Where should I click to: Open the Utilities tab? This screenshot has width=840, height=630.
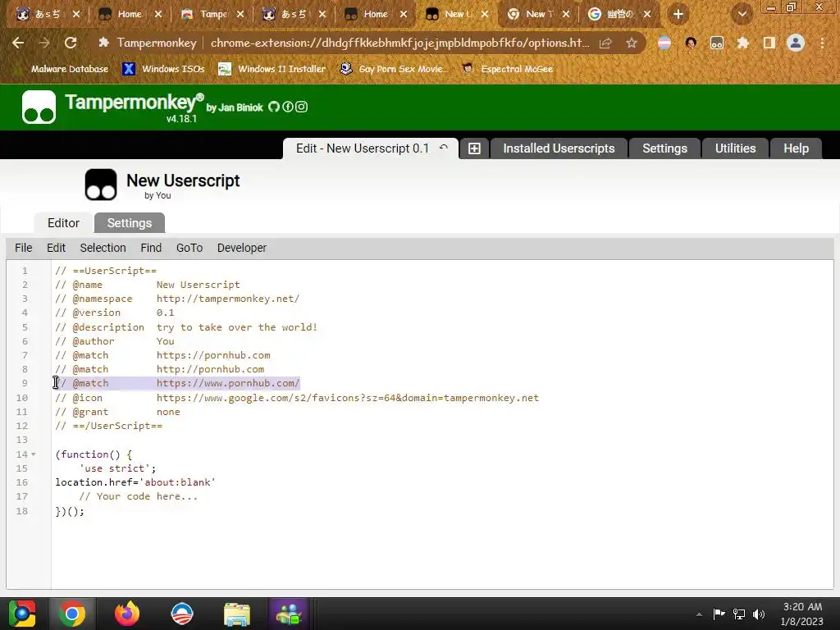pos(736,148)
